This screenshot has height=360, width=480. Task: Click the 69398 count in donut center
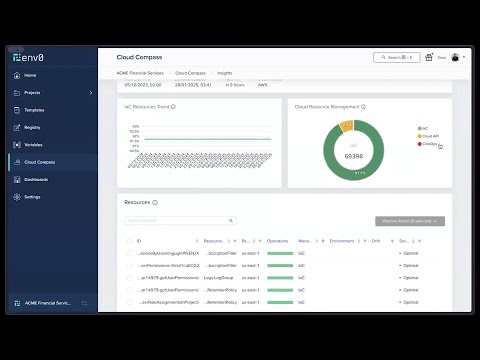click(x=354, y=156)
